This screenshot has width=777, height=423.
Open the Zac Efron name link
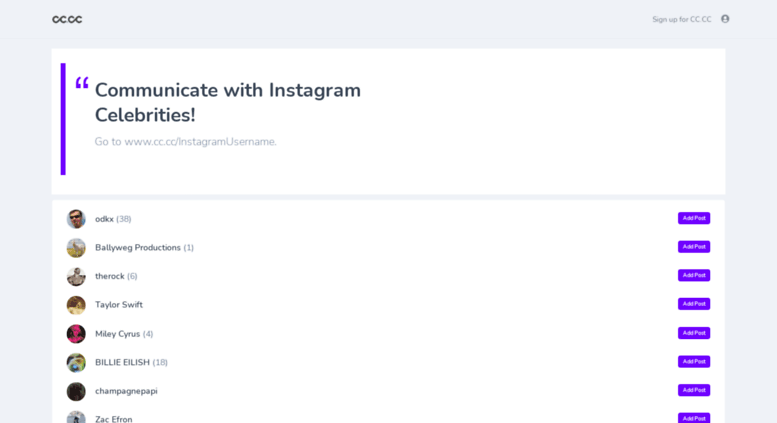[113, 419]
